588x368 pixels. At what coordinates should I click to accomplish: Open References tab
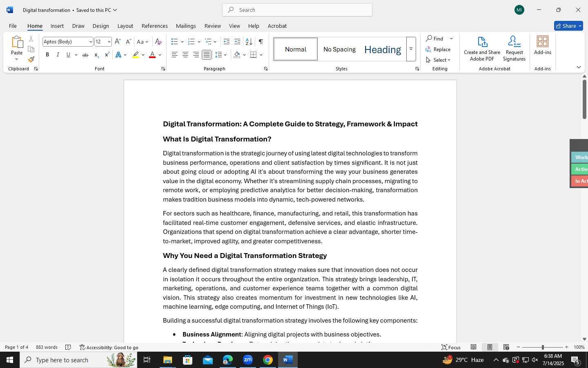[154, 26]
